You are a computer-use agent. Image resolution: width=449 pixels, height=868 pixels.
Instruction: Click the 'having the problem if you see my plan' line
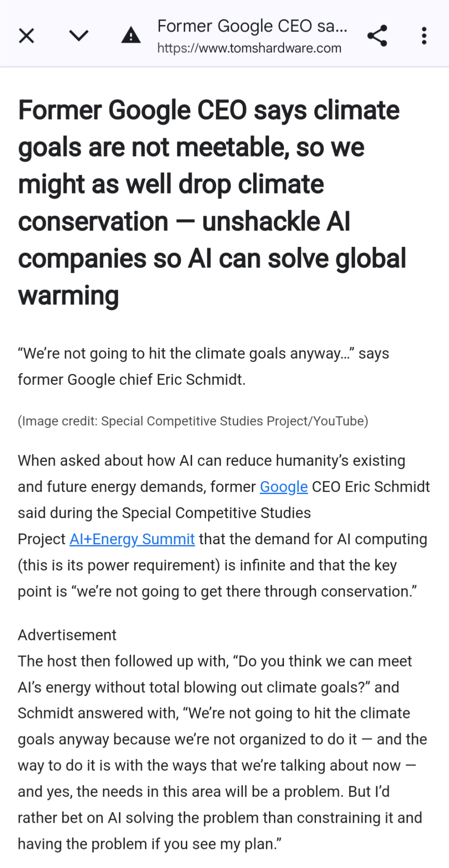[149, 844]
